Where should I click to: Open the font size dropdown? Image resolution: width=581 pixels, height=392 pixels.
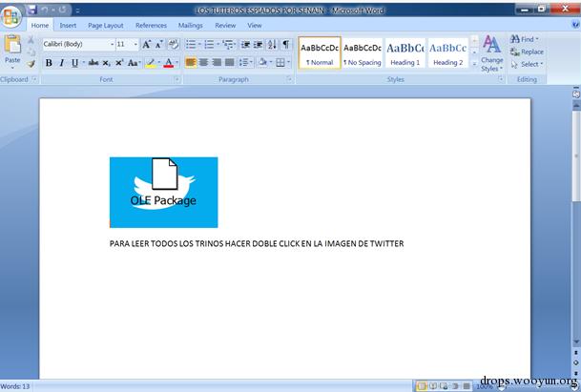[135, 45]
